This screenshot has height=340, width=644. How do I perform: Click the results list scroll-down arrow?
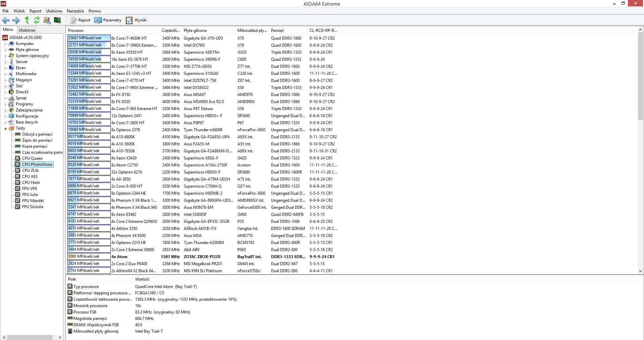tap(640, 271)
